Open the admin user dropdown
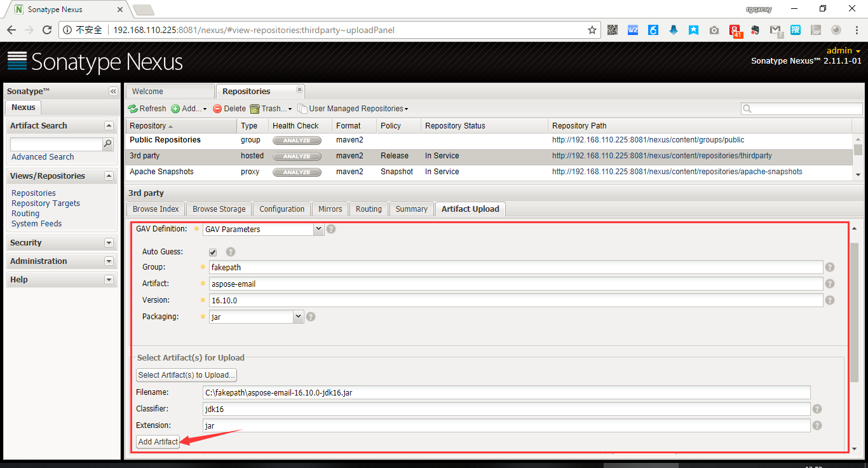The image size is (868, 468). point(844,51)
